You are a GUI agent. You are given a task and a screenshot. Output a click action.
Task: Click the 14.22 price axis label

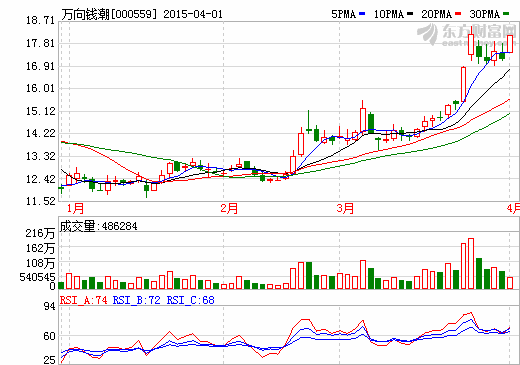pos(40,133)
